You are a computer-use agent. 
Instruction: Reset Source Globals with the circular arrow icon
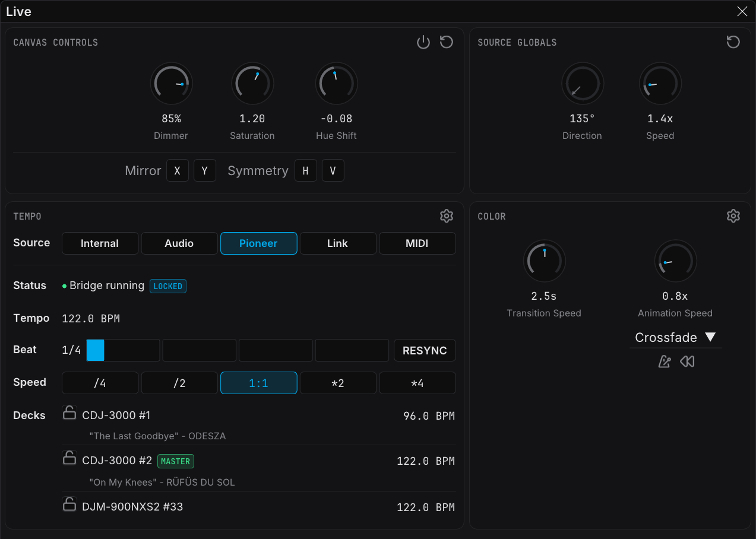(x=733, y=42)
